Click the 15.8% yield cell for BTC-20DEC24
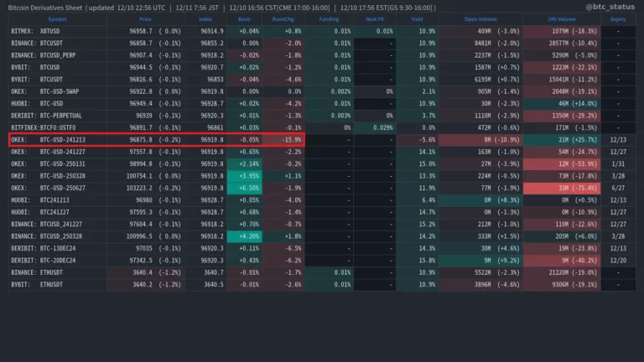 coord(418,261)
